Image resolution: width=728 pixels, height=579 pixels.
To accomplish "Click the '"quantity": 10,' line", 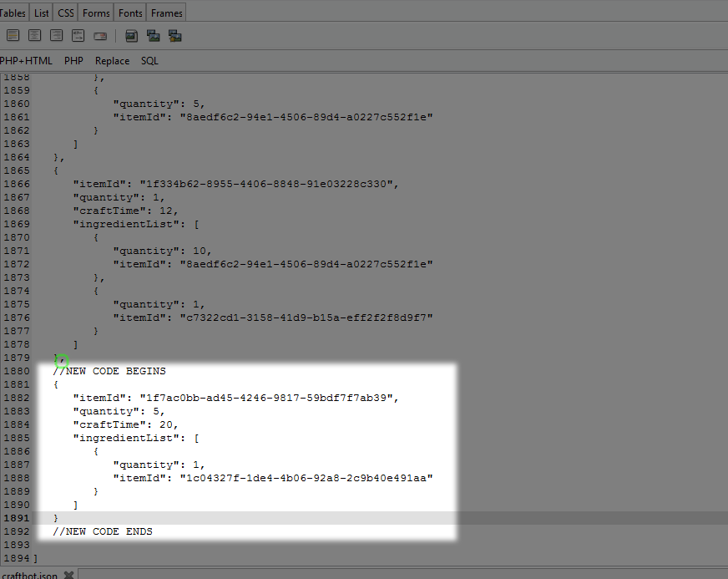I will 163,251.
